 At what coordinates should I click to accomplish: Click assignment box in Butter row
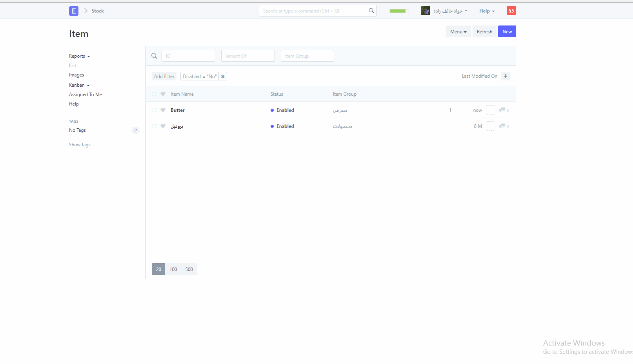click(490, 110)
